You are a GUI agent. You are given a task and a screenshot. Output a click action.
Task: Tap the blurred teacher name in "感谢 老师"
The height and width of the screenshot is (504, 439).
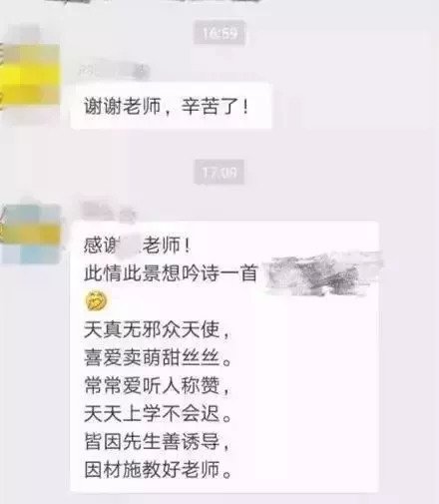[129, 247]
